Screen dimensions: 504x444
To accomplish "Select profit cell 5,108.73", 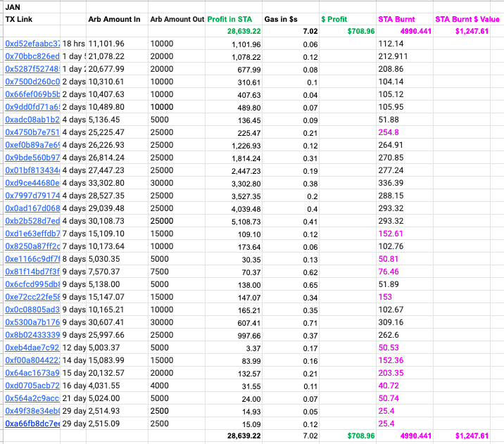I will (x=234, y=222).
